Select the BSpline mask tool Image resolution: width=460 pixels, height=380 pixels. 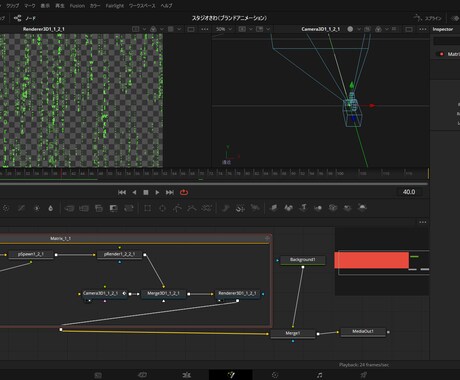[192, 208]
